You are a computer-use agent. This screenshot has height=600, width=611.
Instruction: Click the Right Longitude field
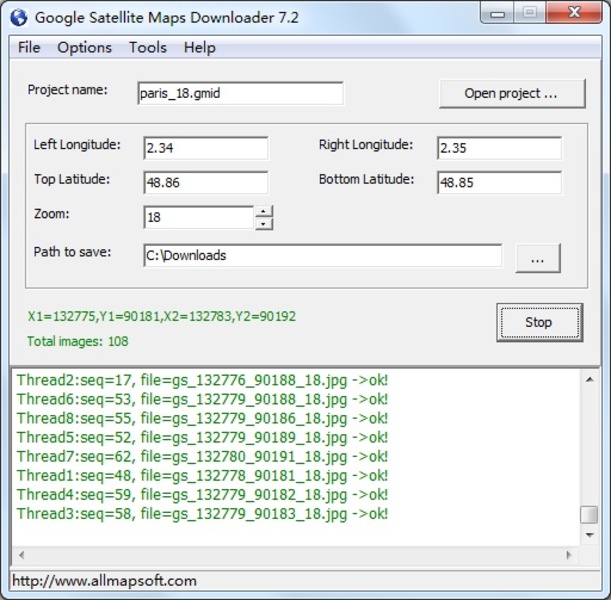(x=499, y=148)
